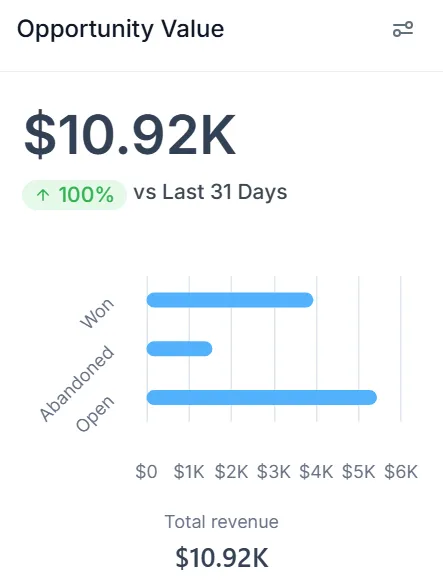
Task: Click the $3K axis tick label
Action: click(274, 471)
